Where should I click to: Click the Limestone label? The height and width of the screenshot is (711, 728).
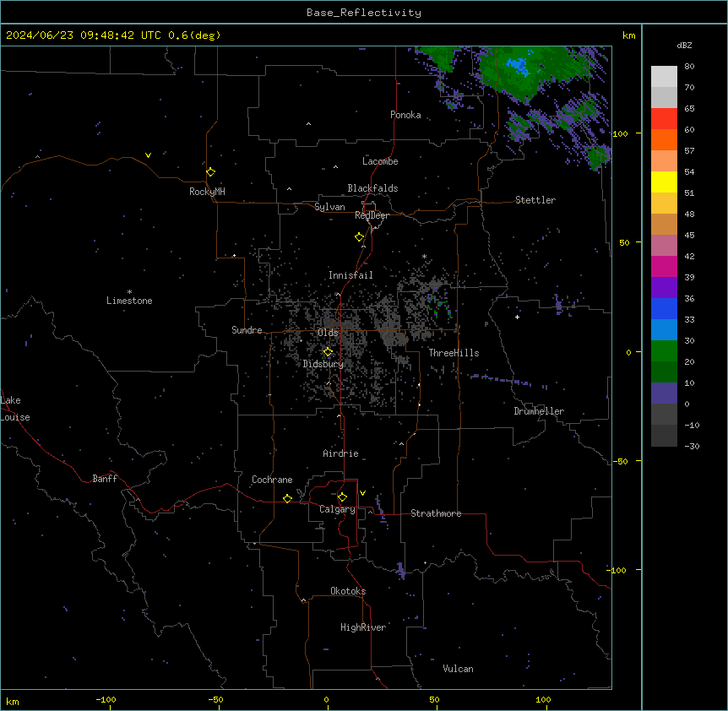129,301
